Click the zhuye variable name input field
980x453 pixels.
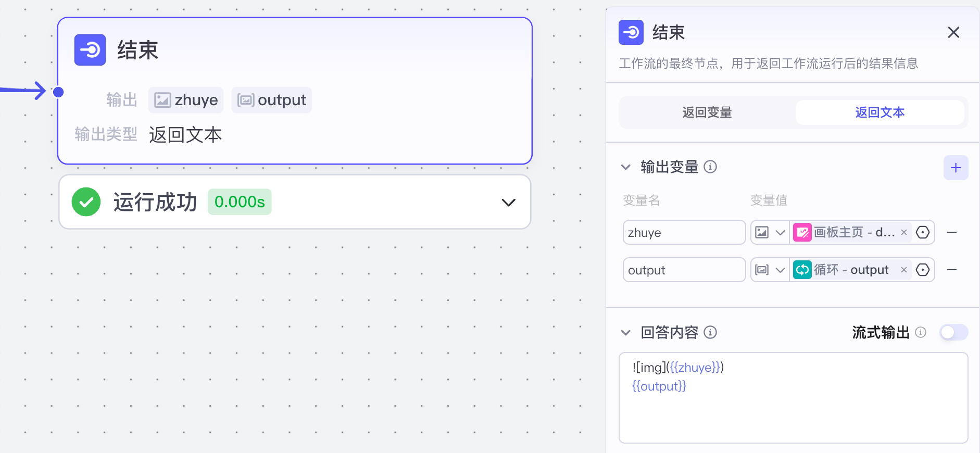pyautogui.click(x=684, y=232)
